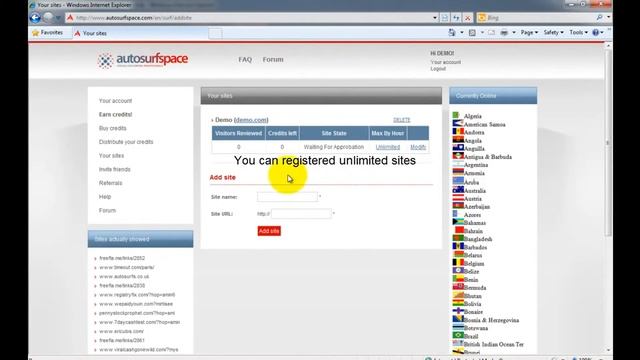Image resolution: width=640 pixels, height=360 pixels.
Task: Open www.autosurfs.co.uk in sites list
Action: [x=124, y=277]
